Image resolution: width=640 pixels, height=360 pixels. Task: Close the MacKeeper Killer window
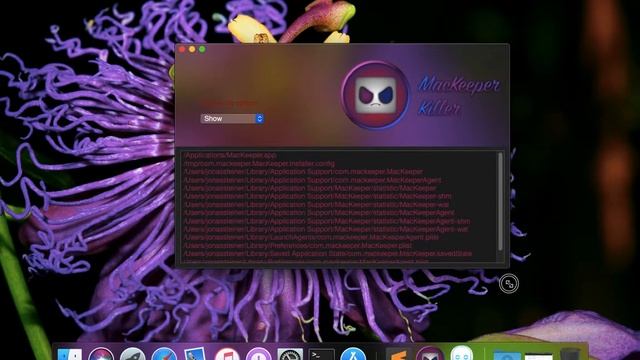[x=182, y=49]
